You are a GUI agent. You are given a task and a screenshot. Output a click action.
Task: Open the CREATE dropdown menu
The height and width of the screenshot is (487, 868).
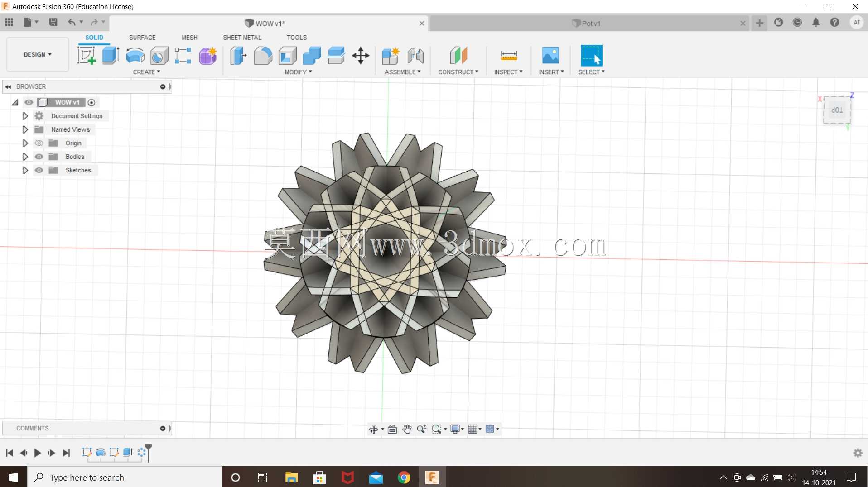click(x=146, y=72)
